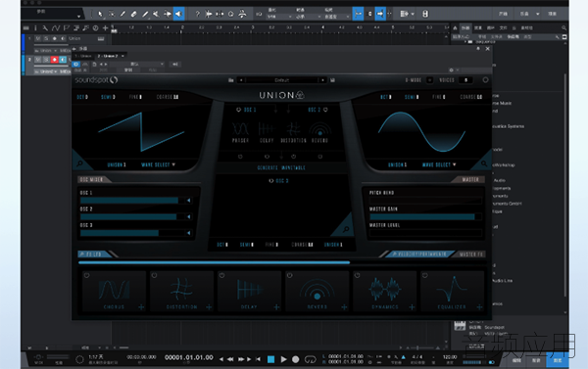
Task: Solo track 1 Union
Action: (46, 38)
